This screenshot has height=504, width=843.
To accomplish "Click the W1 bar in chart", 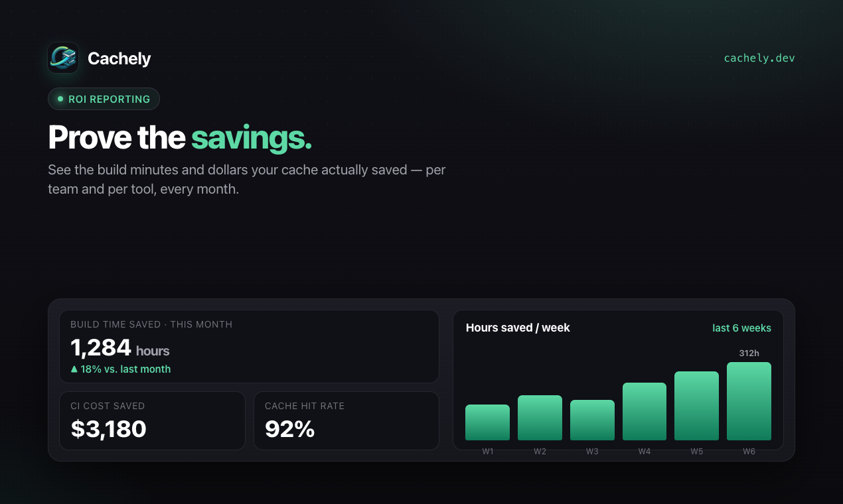I will [487, 422].
